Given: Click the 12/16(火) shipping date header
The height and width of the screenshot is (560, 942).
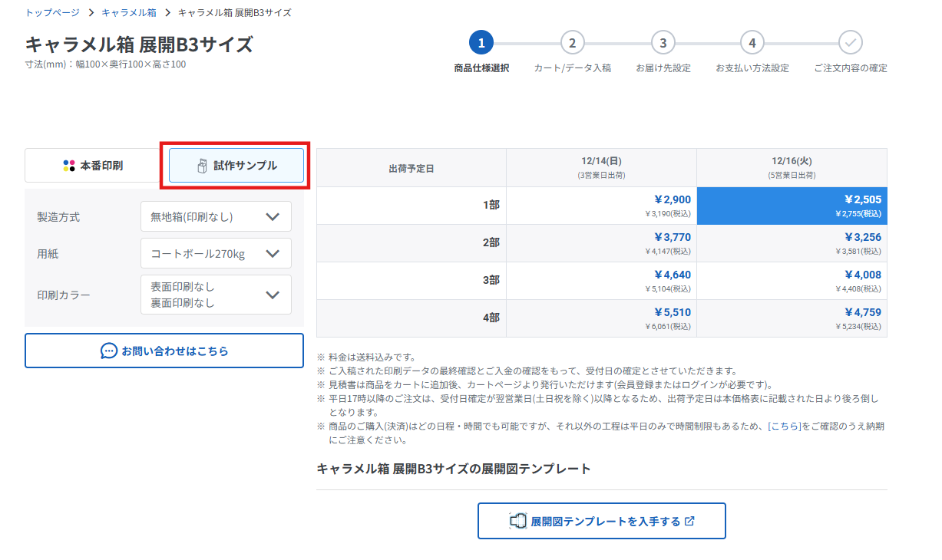Looking at the screenshot, I should tap(792, 167).
